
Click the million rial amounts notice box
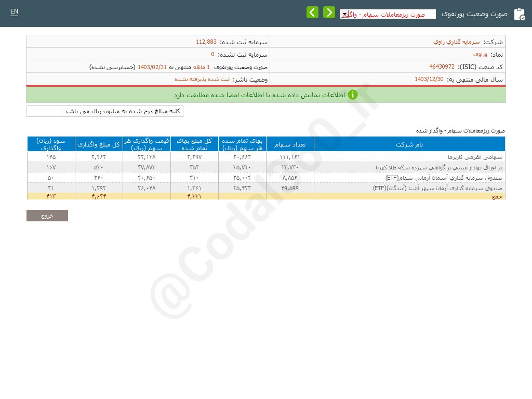point(104,111)
